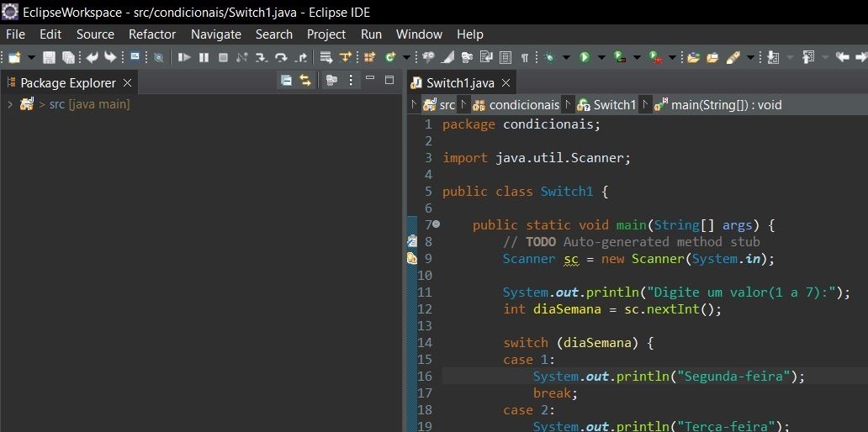Collapse main method fold at line 7
This screenshot has width=868, height=432.
[437, 224]
